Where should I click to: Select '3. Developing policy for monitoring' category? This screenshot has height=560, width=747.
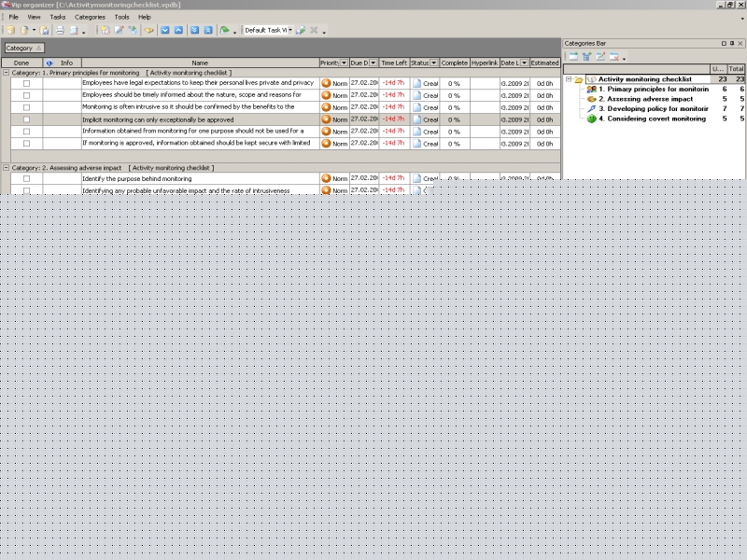click(x=652, y=109)
